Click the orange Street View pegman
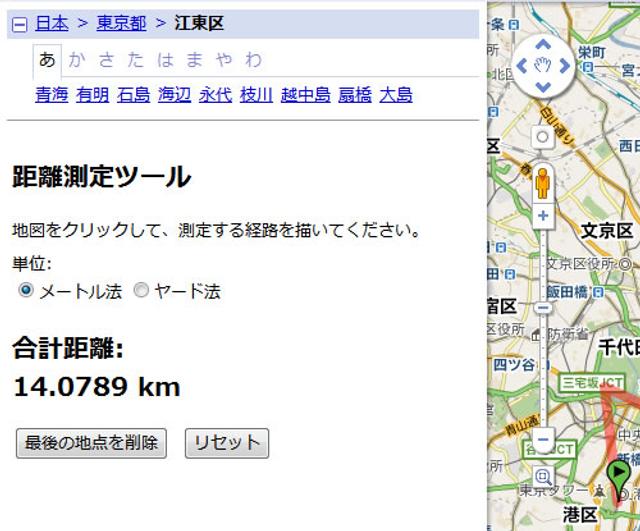Viewport: 640px width, 531px height. click(x=542, y=183)
